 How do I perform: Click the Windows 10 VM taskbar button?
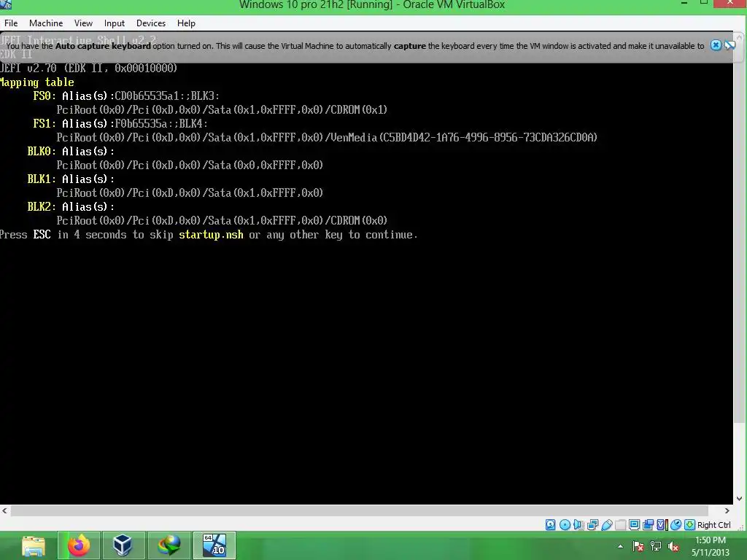(214, 545)
